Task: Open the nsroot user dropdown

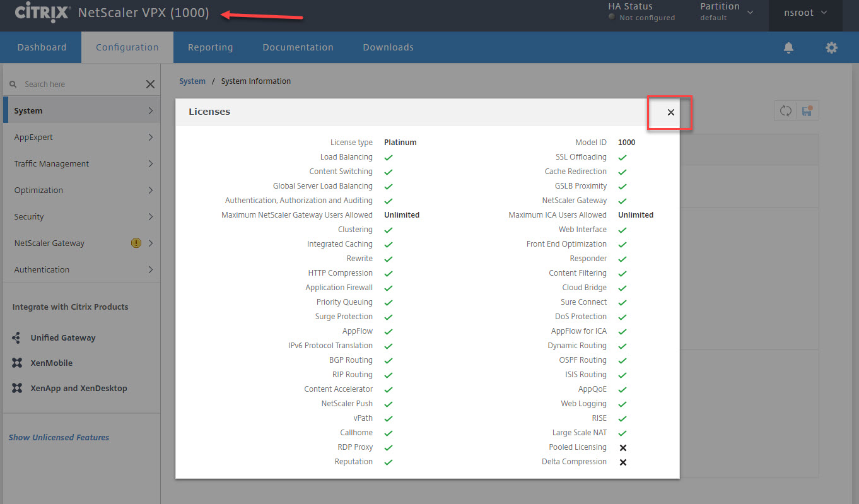Action: tap(805, 13)
